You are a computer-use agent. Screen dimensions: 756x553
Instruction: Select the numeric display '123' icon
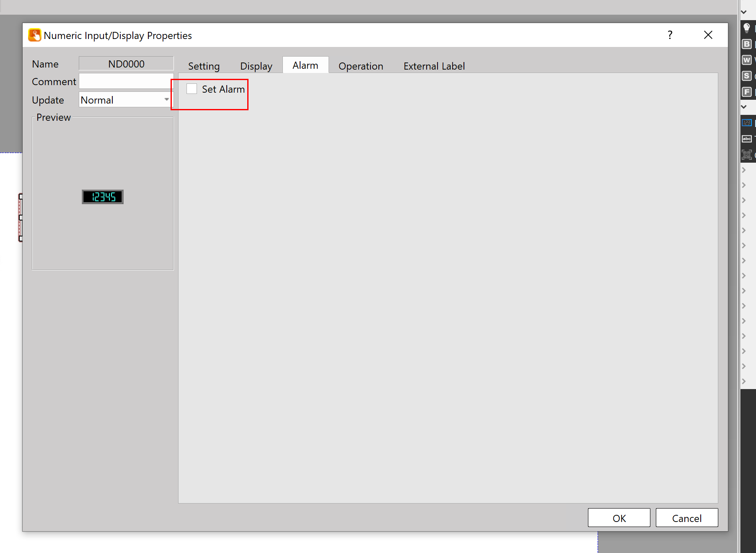746,123
